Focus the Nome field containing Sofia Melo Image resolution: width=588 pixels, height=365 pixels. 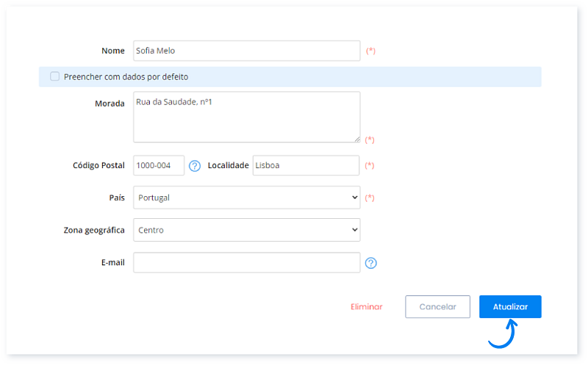pyautogui.click(x=246, y=51)
